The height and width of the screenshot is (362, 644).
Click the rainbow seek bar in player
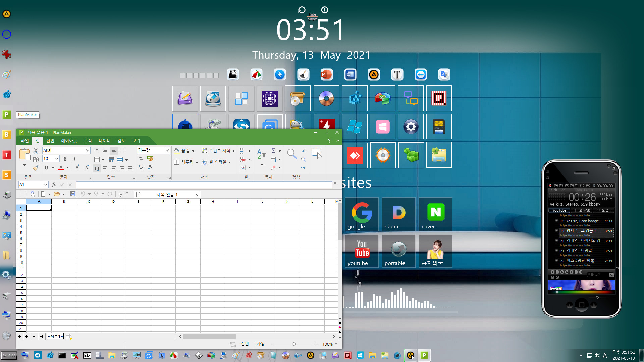click(x=582, y=292)
